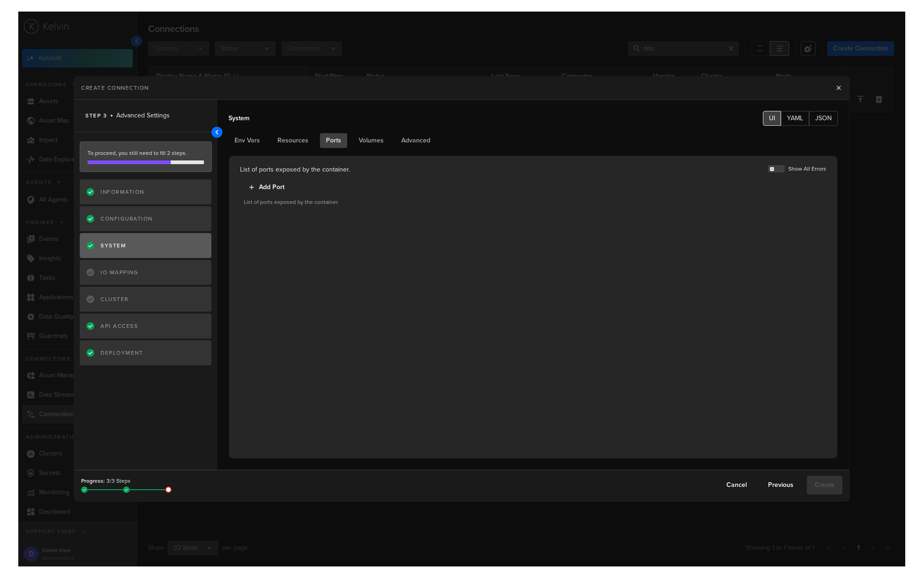This screenshot has width=924, height=578.
Task: Click the table settings gear icon
Action: (x=808, y=49)
